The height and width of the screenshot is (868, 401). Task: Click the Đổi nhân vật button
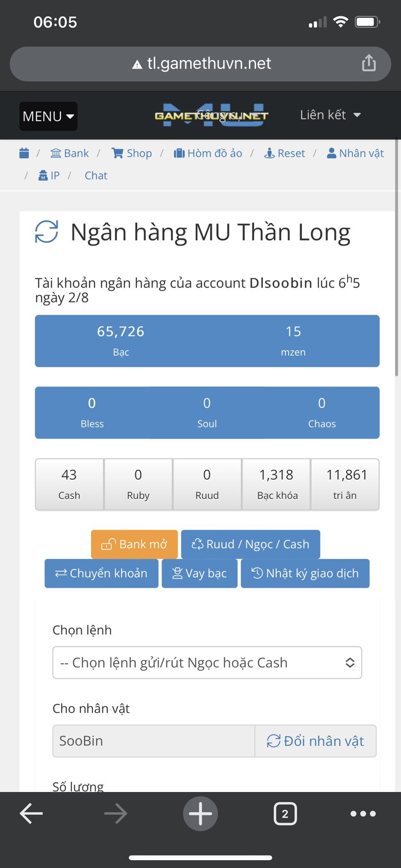[315, 741]
